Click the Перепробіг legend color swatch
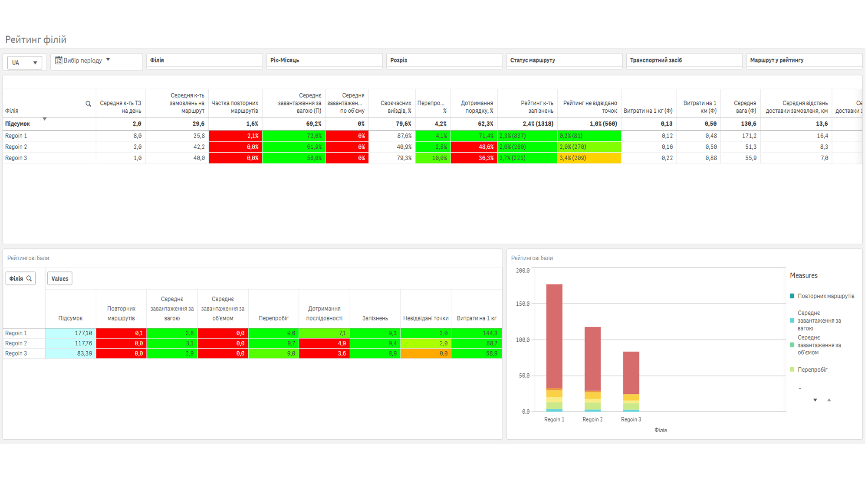Screen dimensions: 868x477 point(792,370)
